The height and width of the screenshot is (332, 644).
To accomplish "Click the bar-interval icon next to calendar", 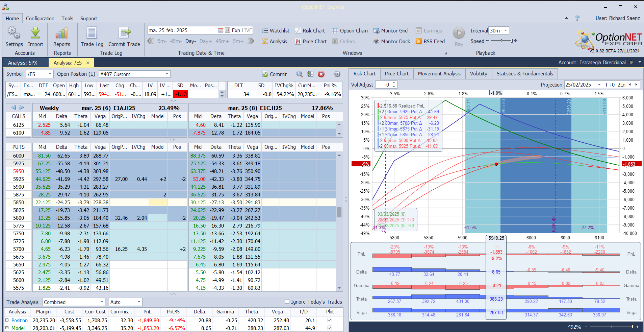I will (x=228, y=30).
